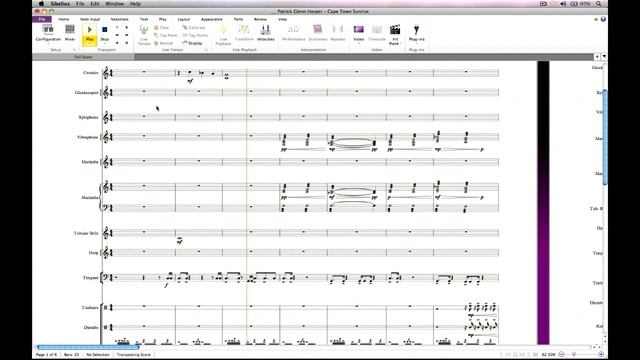Screen dimensions: 640x360
Task: Expand the Play button dropdown arrow
Action: click(x=89, y=43)
